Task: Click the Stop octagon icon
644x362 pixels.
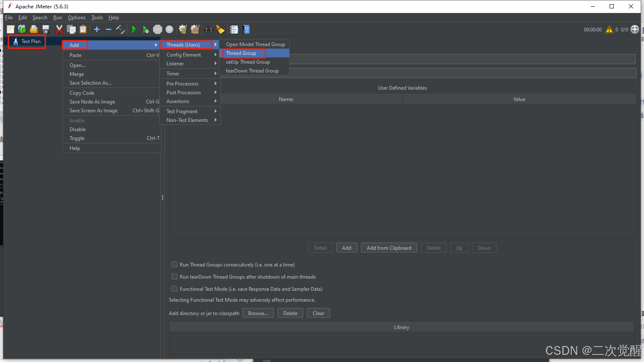Action: tap(158, 29)
